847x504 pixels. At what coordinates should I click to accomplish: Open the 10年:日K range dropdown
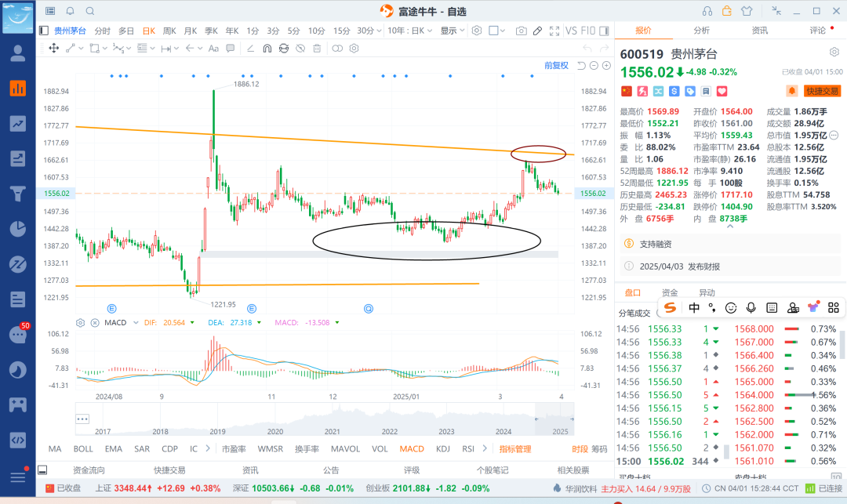(x=410, y=31)
